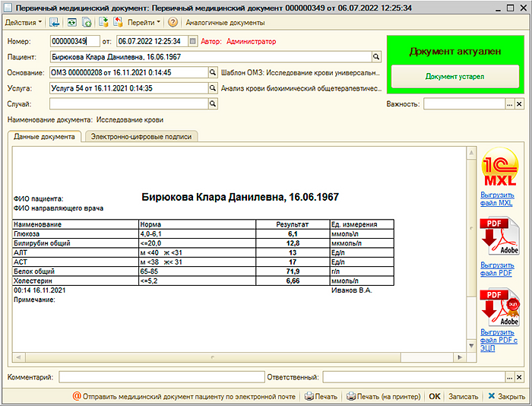Open selection list for Ответственный field
This screenshot has width=532, height=406.
click(509, 377)
